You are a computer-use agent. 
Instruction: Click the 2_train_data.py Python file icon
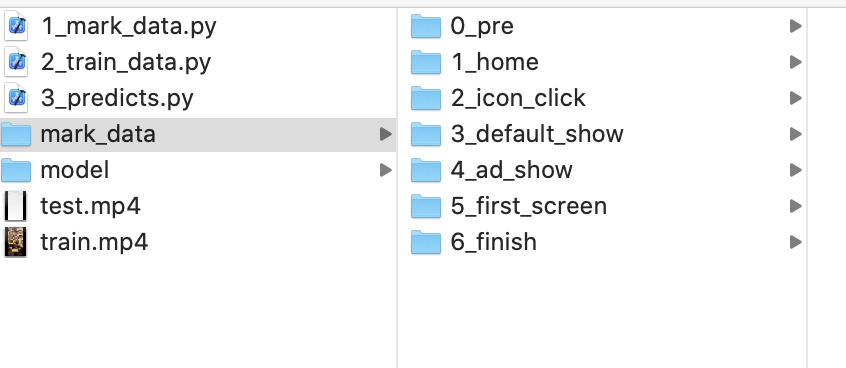(16, 62)
